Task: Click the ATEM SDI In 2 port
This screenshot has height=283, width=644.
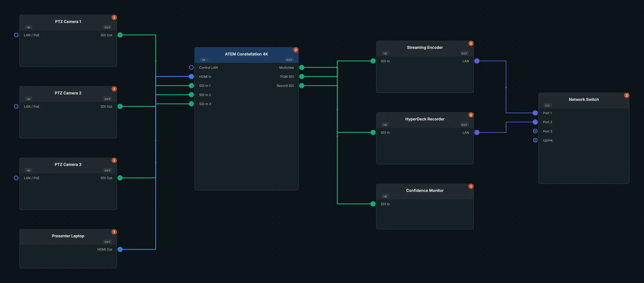Action: (191, 95)
